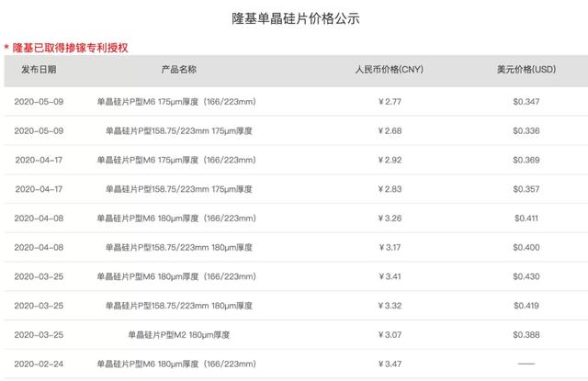Click the red notice 隆基已取得掺镓专利授权

point(70,48)
